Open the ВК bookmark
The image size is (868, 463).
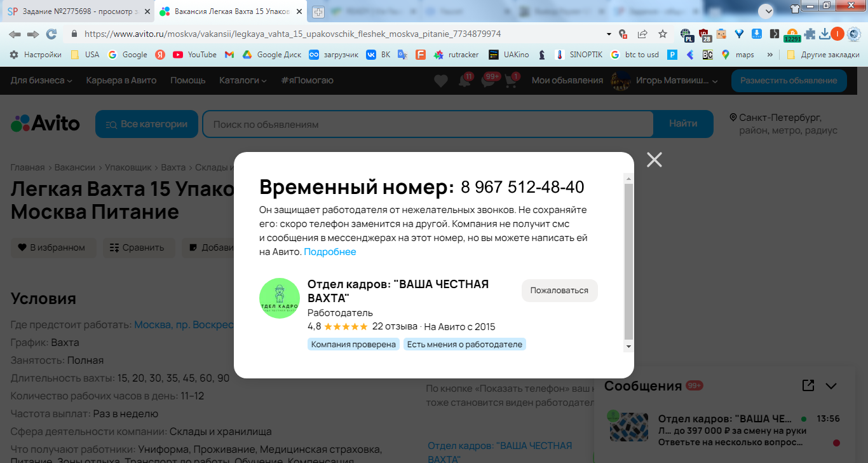379,55
